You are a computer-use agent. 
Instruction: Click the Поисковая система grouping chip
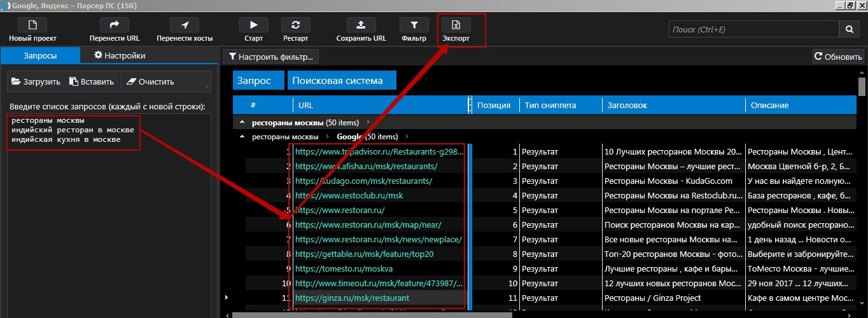(x=342, y=80)
